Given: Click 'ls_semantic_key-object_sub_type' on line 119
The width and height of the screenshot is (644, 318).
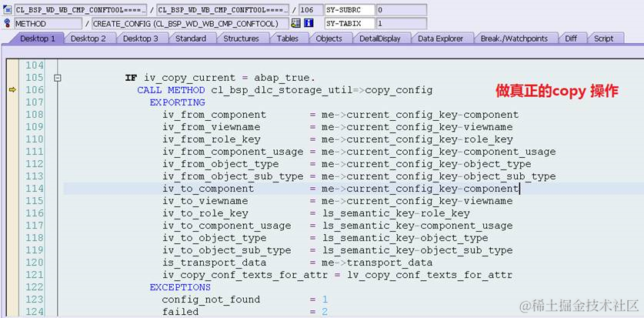Looking at the screenshot, I should click(x=417, y=250).
